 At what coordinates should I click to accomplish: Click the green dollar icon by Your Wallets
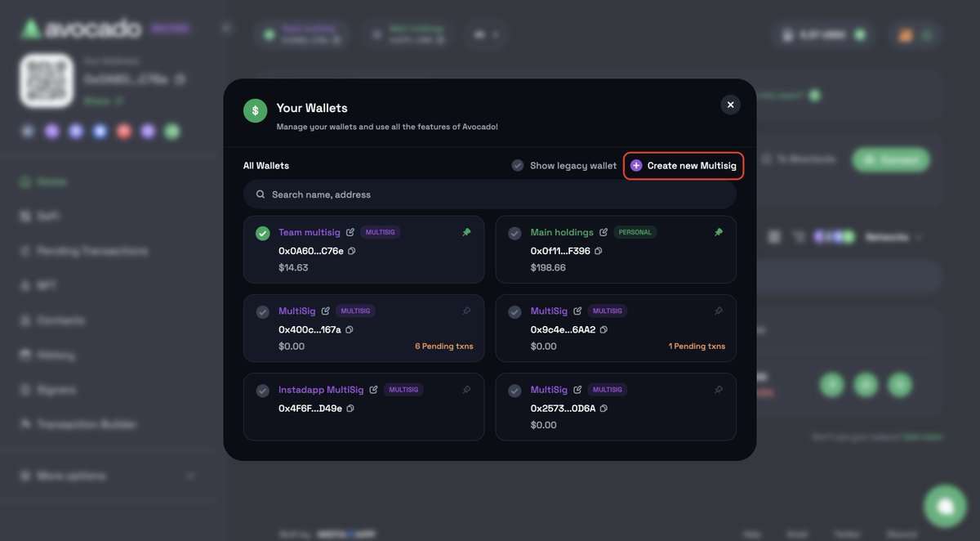255,110
